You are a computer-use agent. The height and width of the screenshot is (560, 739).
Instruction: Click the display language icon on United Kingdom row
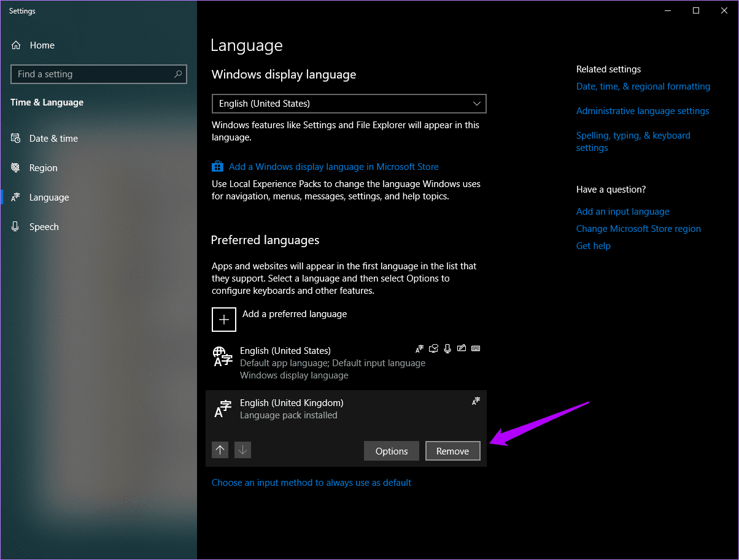tap(476, 401)
